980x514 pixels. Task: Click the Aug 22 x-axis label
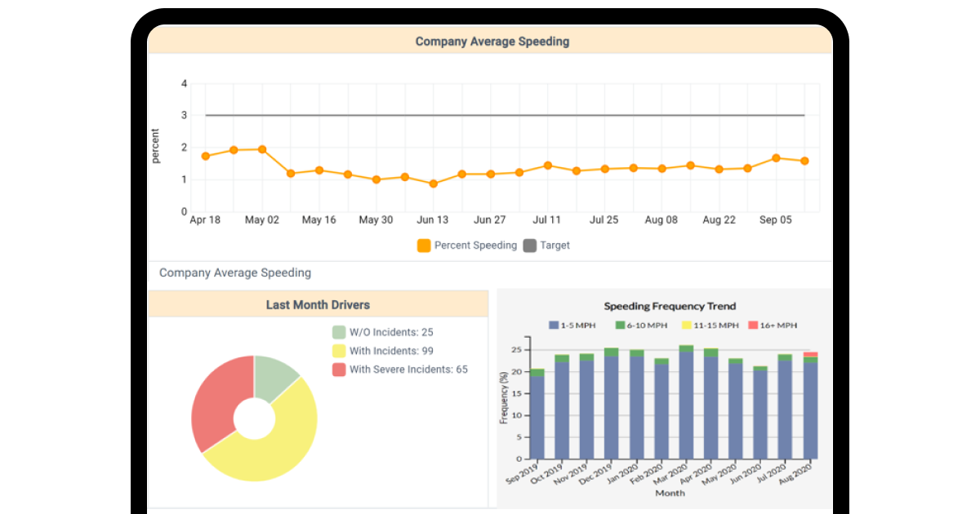point(719,220)
